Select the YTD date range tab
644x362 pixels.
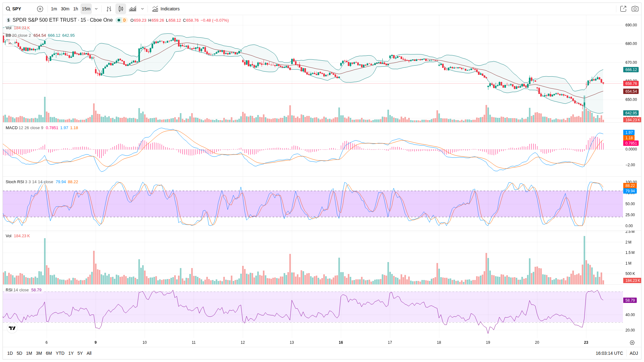point(60,353)
